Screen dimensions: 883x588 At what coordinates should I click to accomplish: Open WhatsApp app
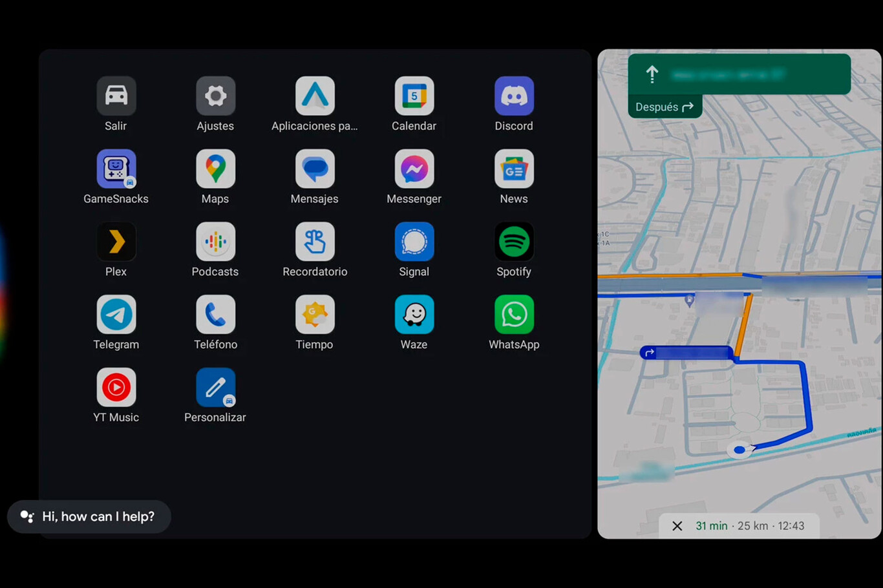click(x=514, y=315)
